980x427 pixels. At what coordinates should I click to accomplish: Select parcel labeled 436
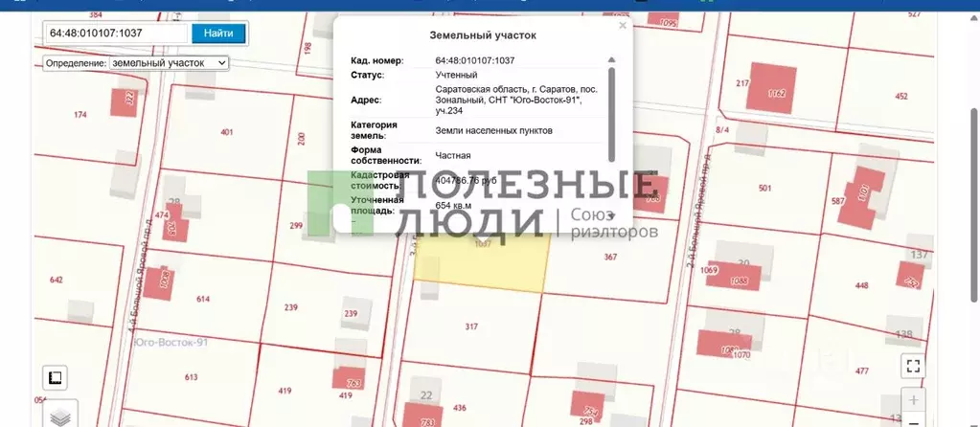[x=460, y=408]
